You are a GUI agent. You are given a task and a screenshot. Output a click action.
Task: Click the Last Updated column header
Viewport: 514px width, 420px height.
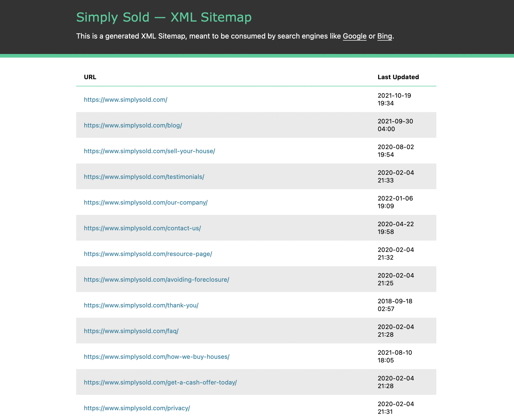point(398,77)
